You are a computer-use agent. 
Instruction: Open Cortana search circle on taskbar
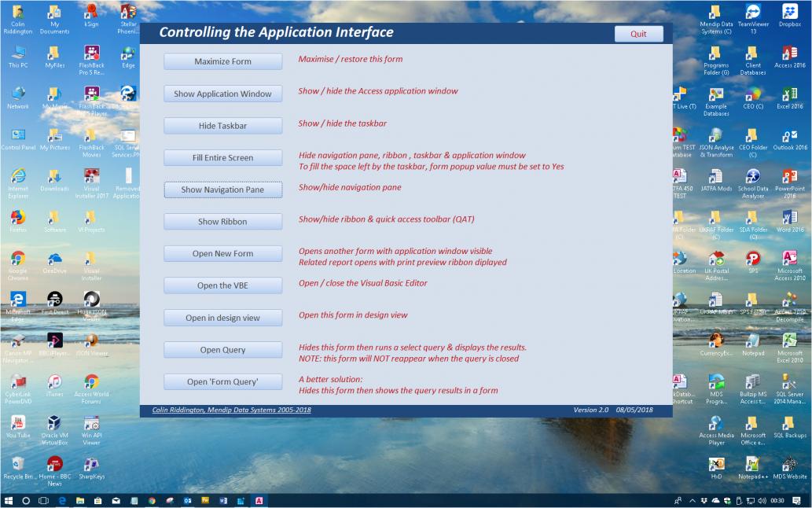coord(26,501)
